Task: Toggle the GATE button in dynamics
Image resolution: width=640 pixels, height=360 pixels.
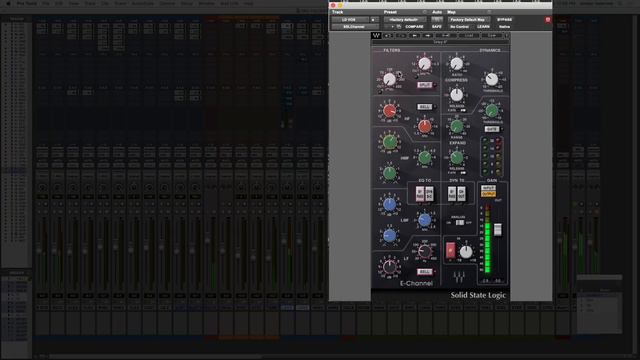Action: tap(491, 129)
